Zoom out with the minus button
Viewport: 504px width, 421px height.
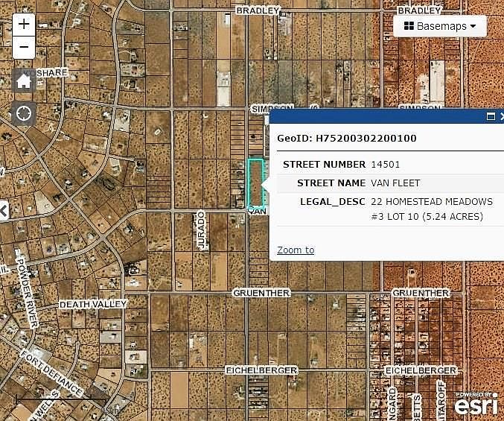(x=24, y=47)
